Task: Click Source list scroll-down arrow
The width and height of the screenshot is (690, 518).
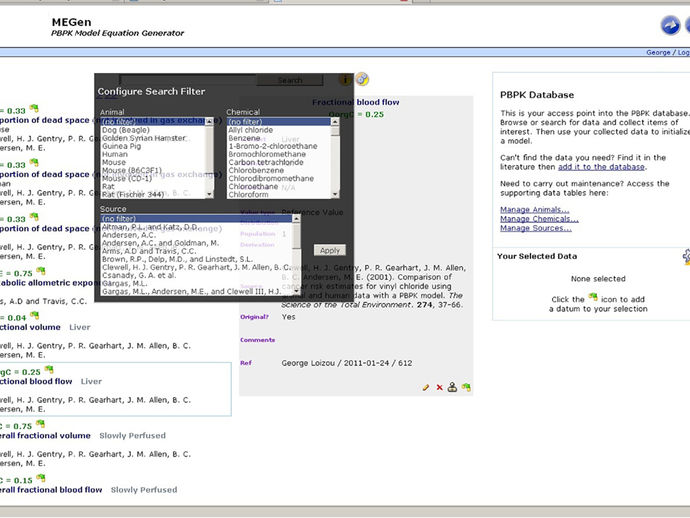Action: point(296,291)
